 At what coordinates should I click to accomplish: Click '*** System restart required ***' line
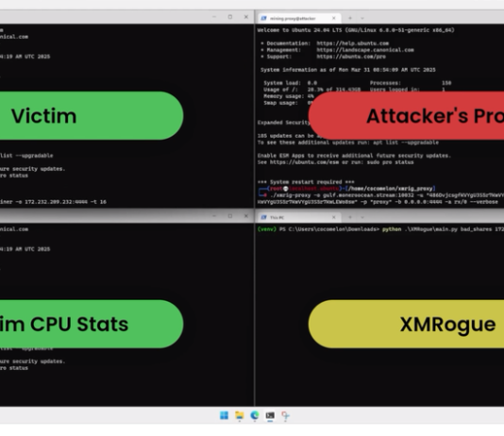(306, 182)
